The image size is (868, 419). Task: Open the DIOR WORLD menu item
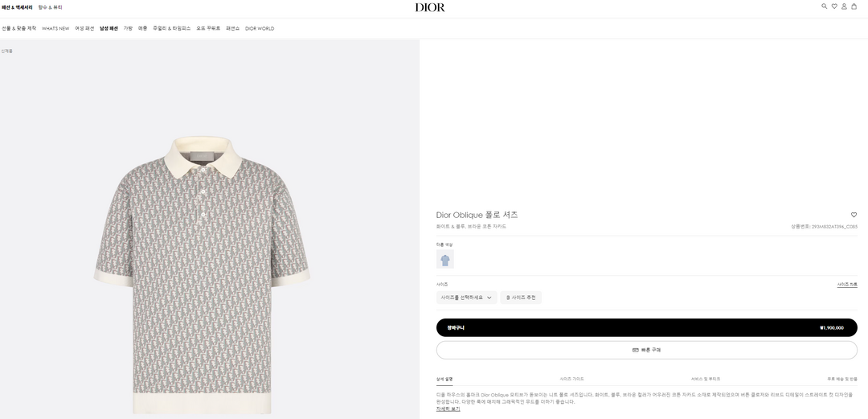260,28
